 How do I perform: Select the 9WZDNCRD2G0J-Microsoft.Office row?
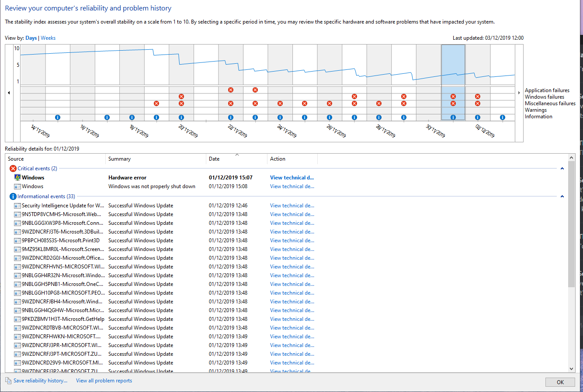coord(286,258)
